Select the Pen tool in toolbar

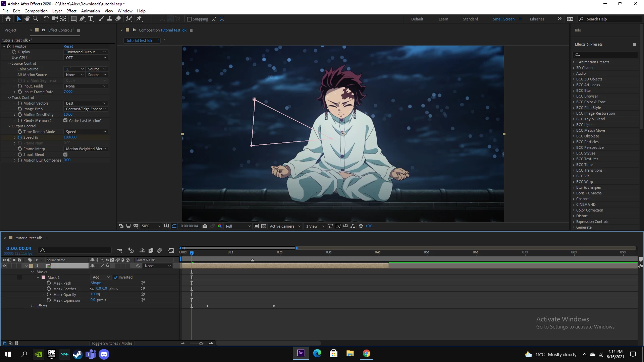pos(82,19)
